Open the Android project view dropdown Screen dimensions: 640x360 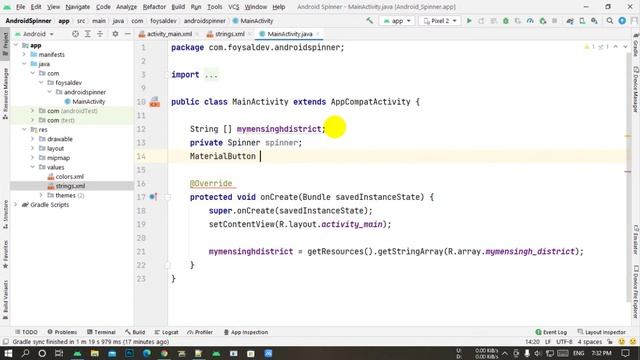tap(35, 34)
